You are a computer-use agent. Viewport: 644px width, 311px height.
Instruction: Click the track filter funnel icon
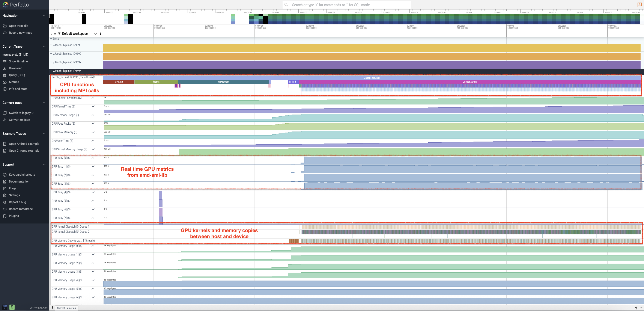click(59, 33)
